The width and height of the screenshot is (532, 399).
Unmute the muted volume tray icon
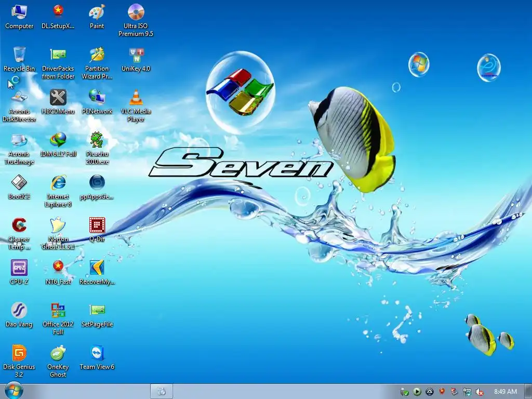pyautogui.click(x=480, y=392)
